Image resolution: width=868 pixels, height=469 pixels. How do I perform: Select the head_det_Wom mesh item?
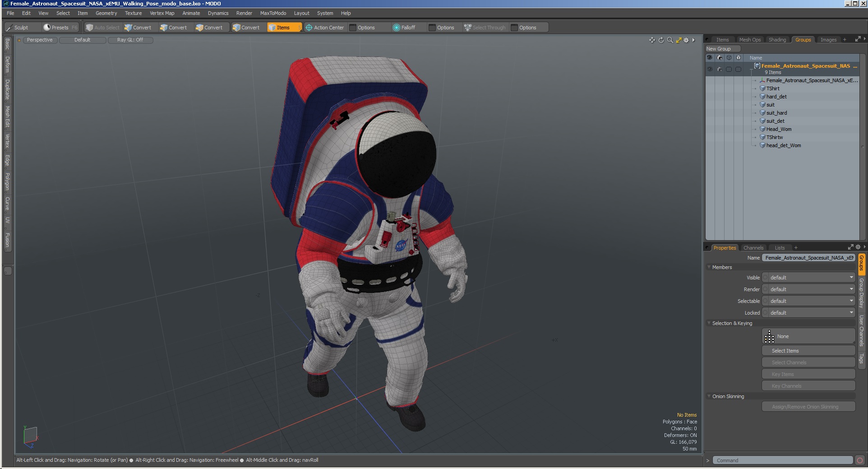point(783,145)
